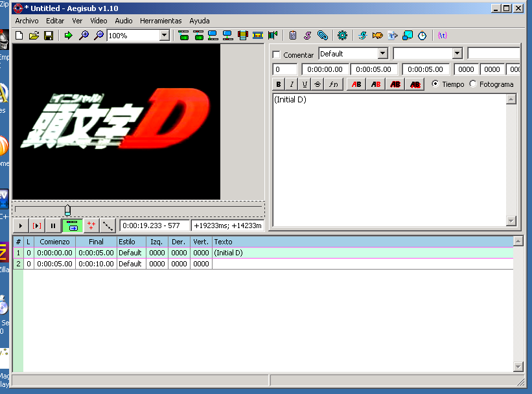The height and width of the screenshot is (394, 532).
Task: Toggle the Comentar checkbox
Action: (277, 54)
